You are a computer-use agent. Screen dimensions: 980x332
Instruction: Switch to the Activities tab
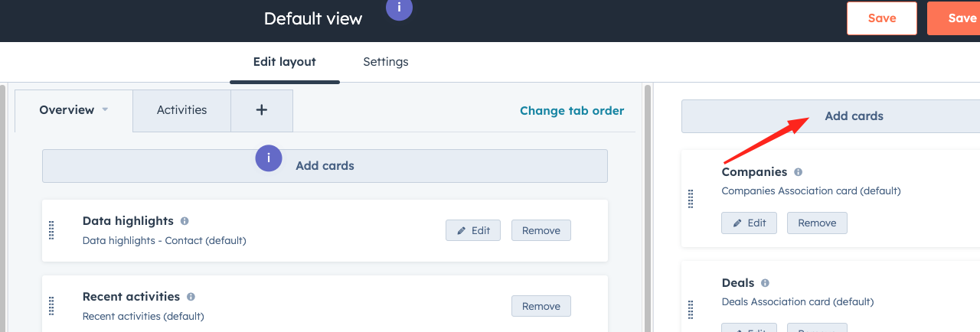coord(181,110)
